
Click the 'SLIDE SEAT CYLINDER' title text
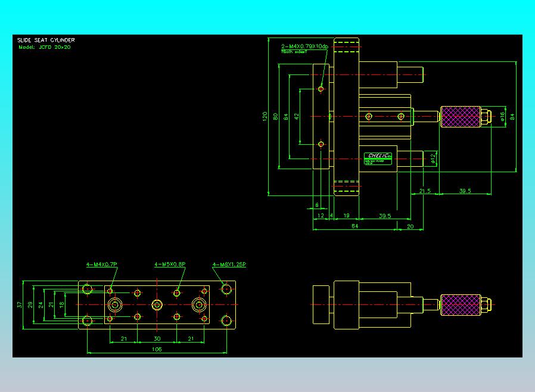coord(46,41)
